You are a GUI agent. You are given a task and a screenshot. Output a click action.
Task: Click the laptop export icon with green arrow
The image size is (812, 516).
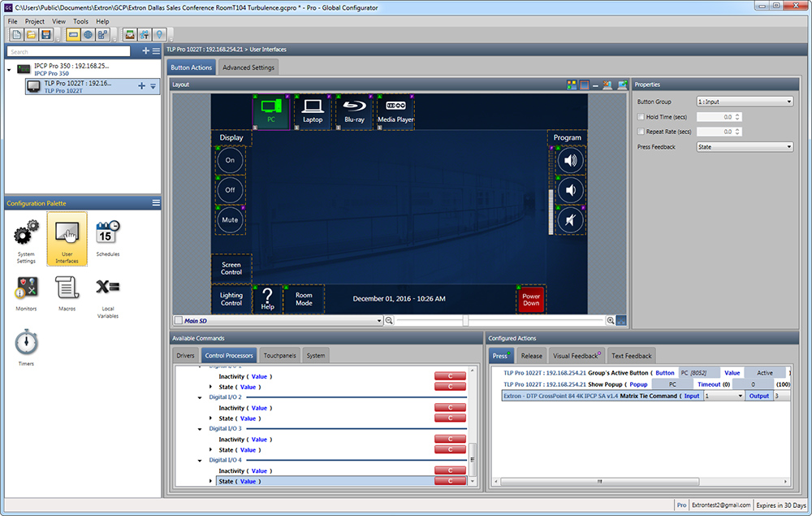[622, 85]
